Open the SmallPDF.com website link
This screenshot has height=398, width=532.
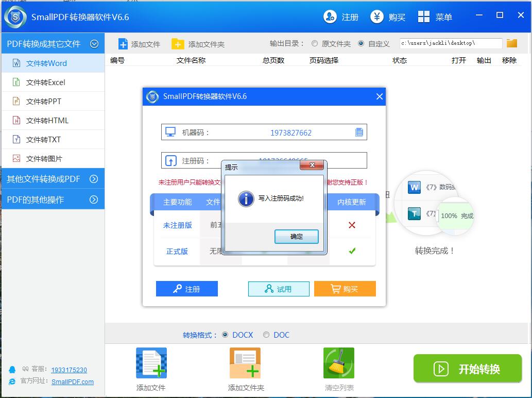click(73, 382)
